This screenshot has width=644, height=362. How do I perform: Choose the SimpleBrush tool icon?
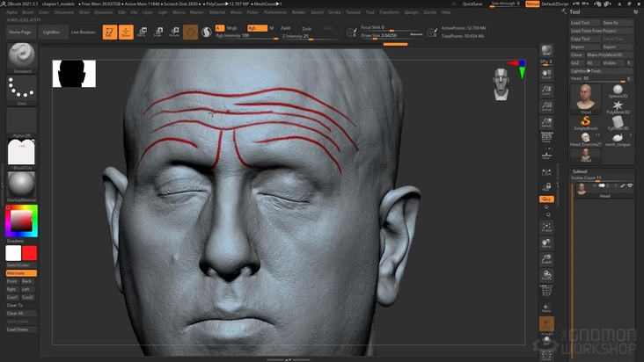click(x=585, y=122)
